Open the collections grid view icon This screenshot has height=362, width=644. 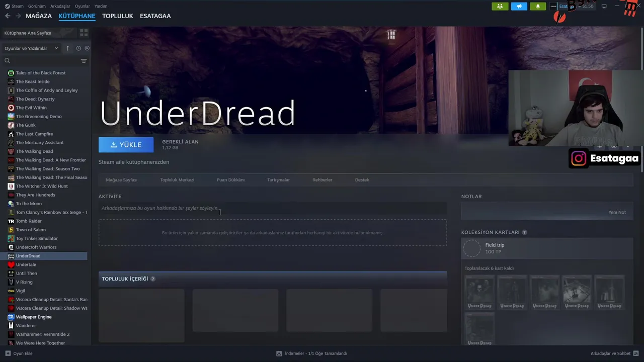84,33
